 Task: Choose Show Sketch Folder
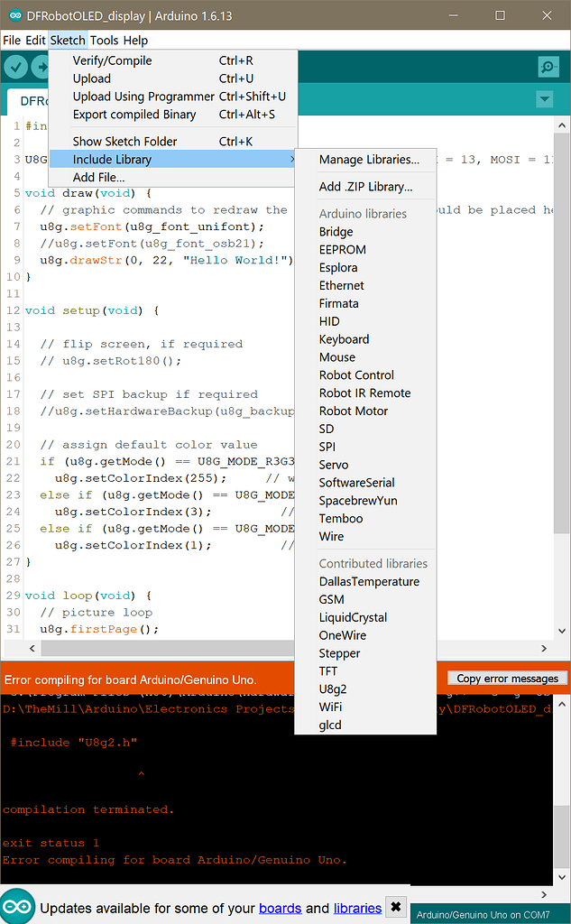[172, 142]
